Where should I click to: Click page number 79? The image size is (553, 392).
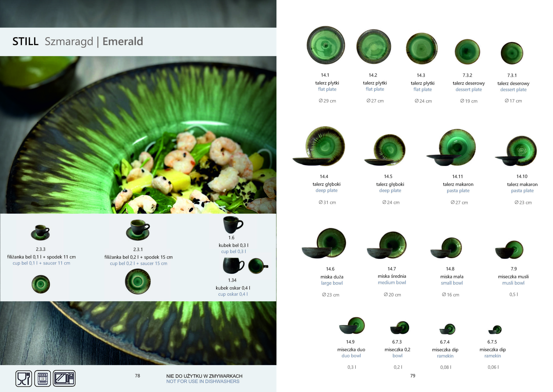413,376
